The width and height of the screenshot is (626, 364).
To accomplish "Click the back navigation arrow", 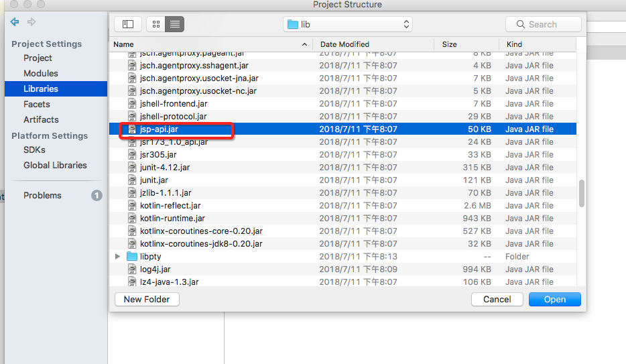I will tap(15, 22).
